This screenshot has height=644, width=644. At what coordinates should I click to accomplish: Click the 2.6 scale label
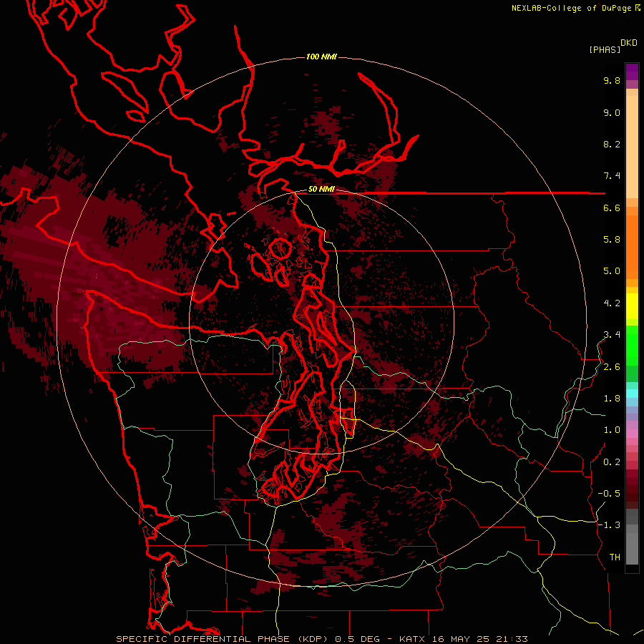pos(612,367)
